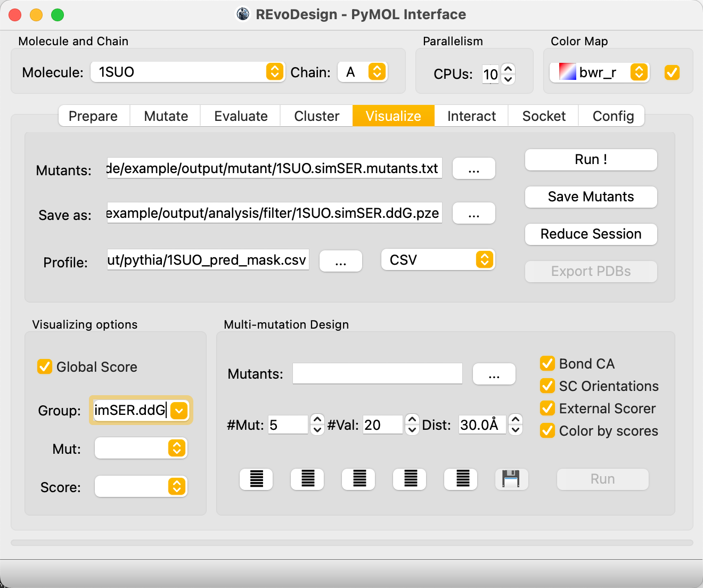
Task: Switch to the Prepare tab
Action: (x=93, y=116)
